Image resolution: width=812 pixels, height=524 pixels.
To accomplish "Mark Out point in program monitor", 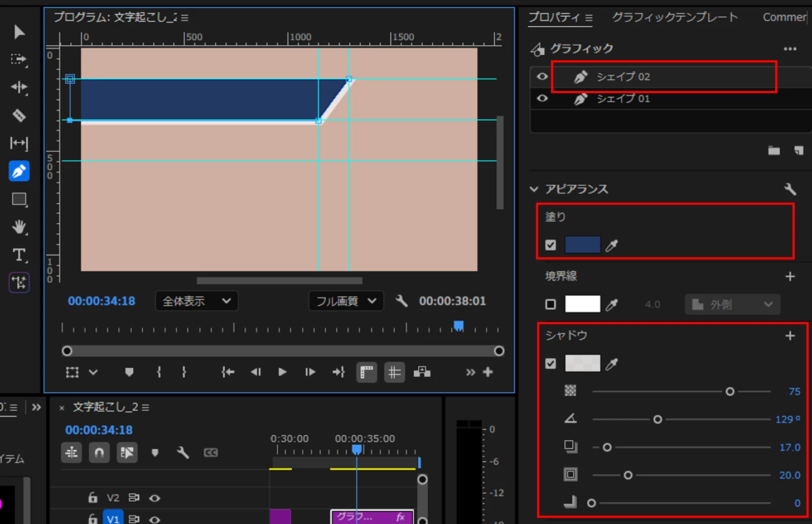I will click(x=184, y=372).
